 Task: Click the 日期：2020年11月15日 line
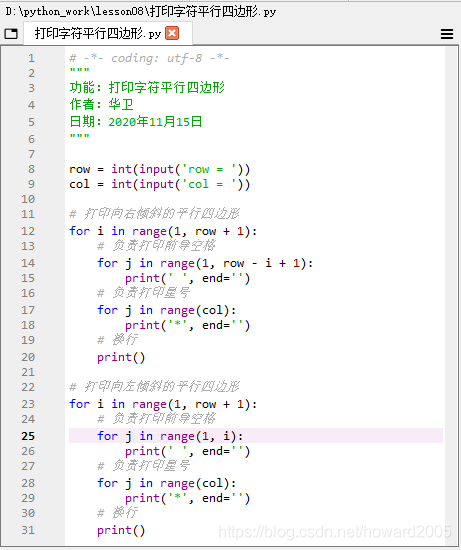tap(136, 121)
